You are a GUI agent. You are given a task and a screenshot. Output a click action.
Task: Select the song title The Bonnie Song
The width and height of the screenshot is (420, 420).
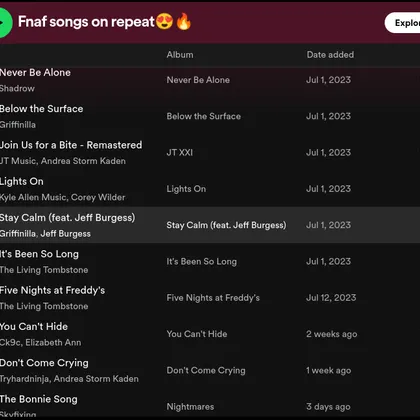click(x=38, y=399)
